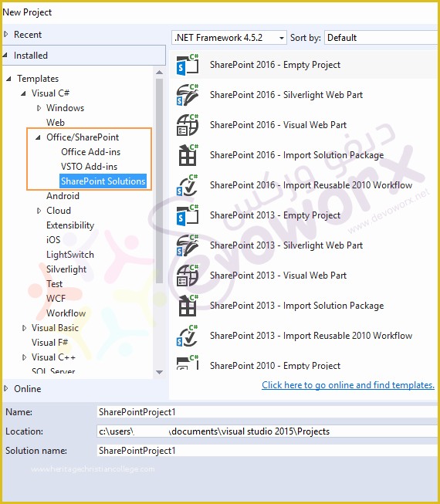Collapse the Installed section
440x504 pixels.
coord(5,56)
